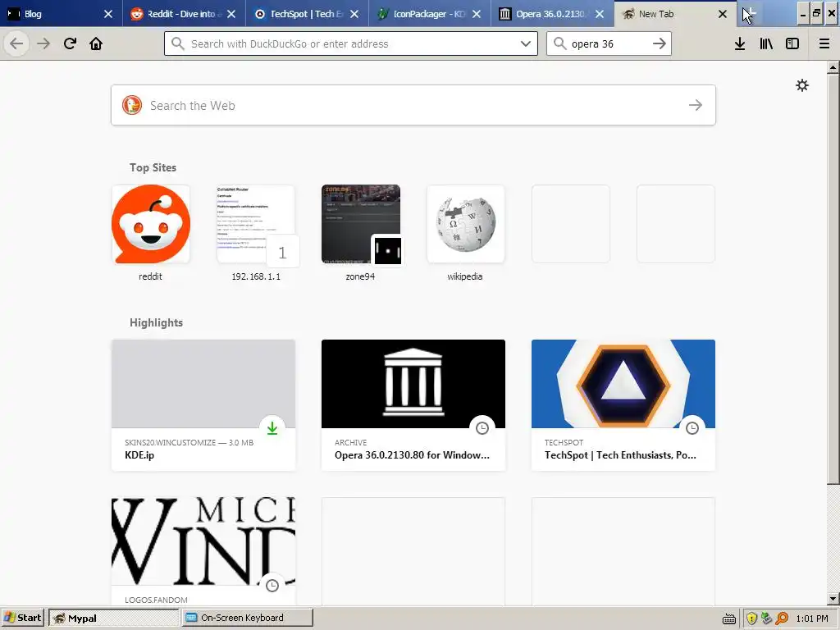The height and width of the screenshot is (630, 840).
Task: Open the security shield tray icon
Action: [751, 619]
